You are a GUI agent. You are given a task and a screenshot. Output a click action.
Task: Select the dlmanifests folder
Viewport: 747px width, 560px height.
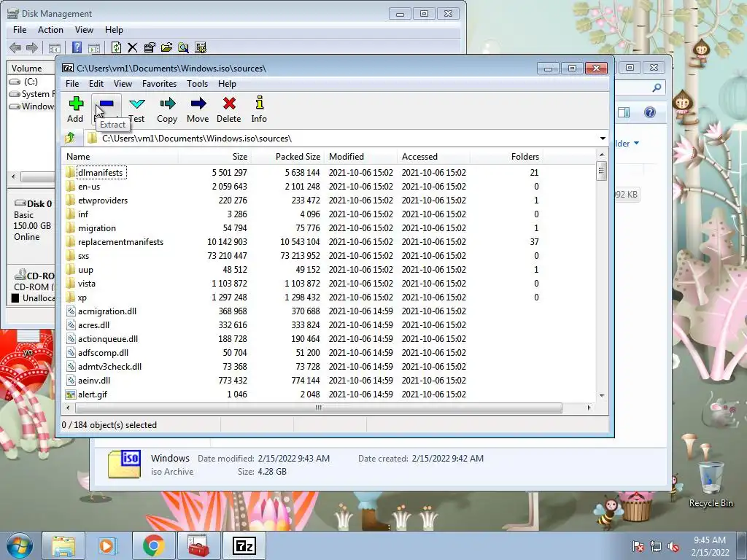point(100,173)
